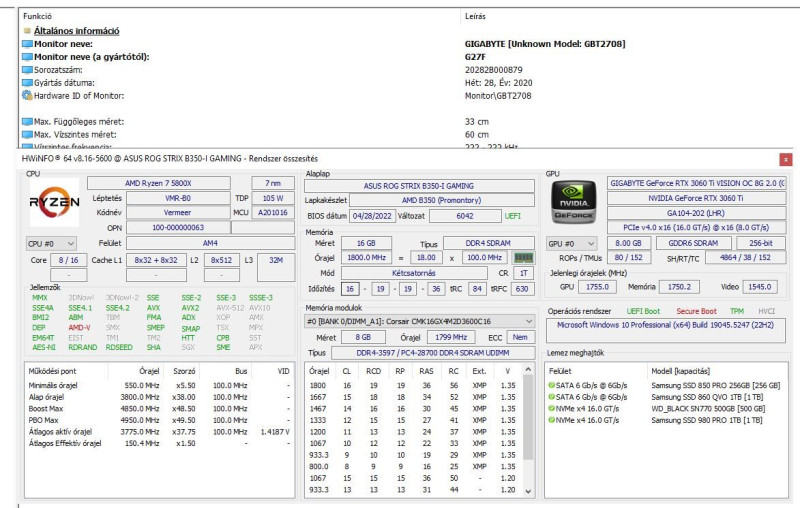This screenshot has height=508, width=800.
Task: Click scroll-down arrow of memory timings table
Action: pyautogui.click(x=529, y=491)
